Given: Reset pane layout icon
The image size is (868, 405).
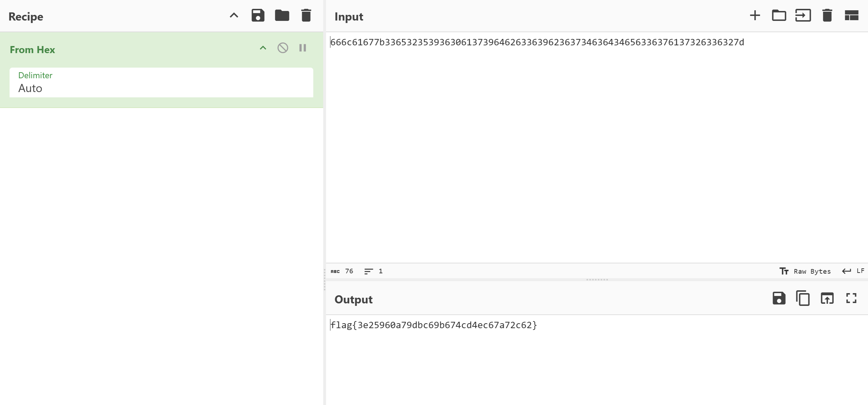Looking at the screenshot, I should coord(851,16).
